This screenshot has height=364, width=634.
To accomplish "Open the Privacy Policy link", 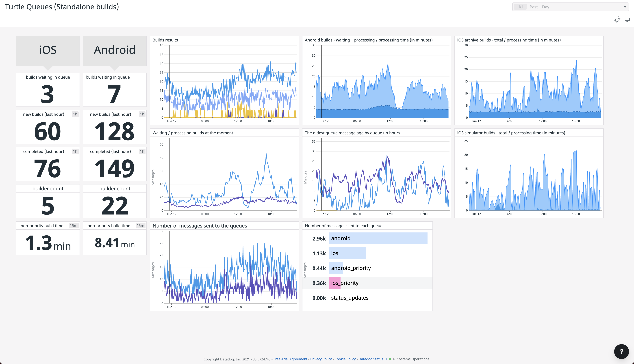I will (321, 359).
